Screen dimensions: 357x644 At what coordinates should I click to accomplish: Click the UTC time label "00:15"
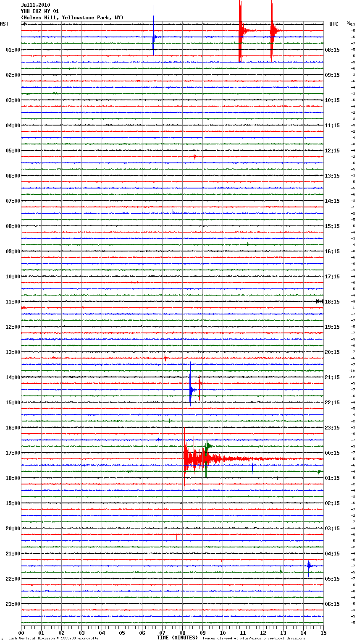pos(332,453)
